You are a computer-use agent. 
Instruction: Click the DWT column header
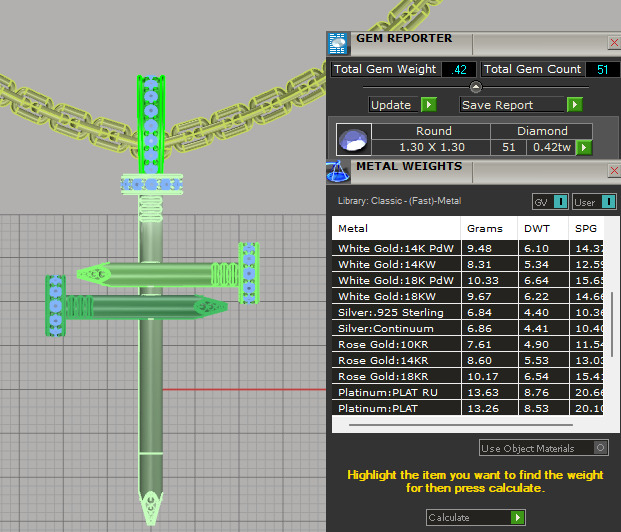coord(543,229)
